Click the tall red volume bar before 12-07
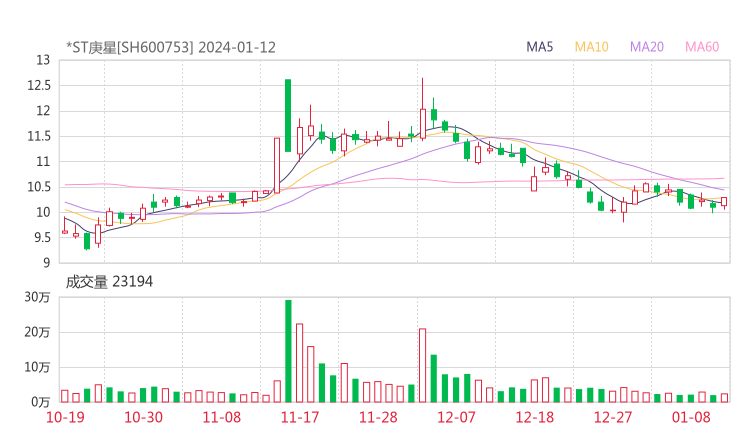This screenshot has height=440, width=740. tap(422, 365)
